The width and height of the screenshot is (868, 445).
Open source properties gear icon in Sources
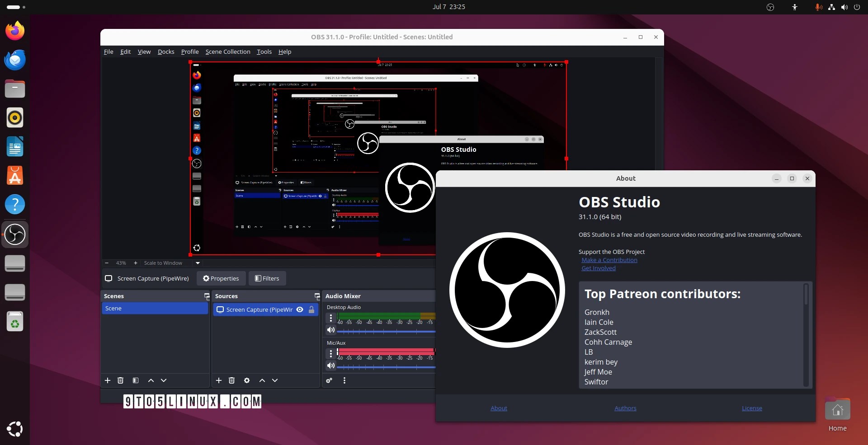(x=247, y=380)
